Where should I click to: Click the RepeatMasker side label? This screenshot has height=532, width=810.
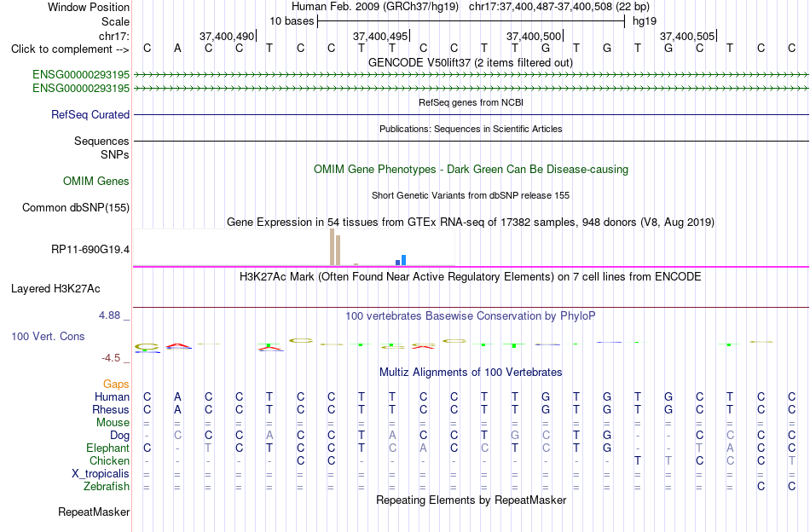tap(94, 512)
